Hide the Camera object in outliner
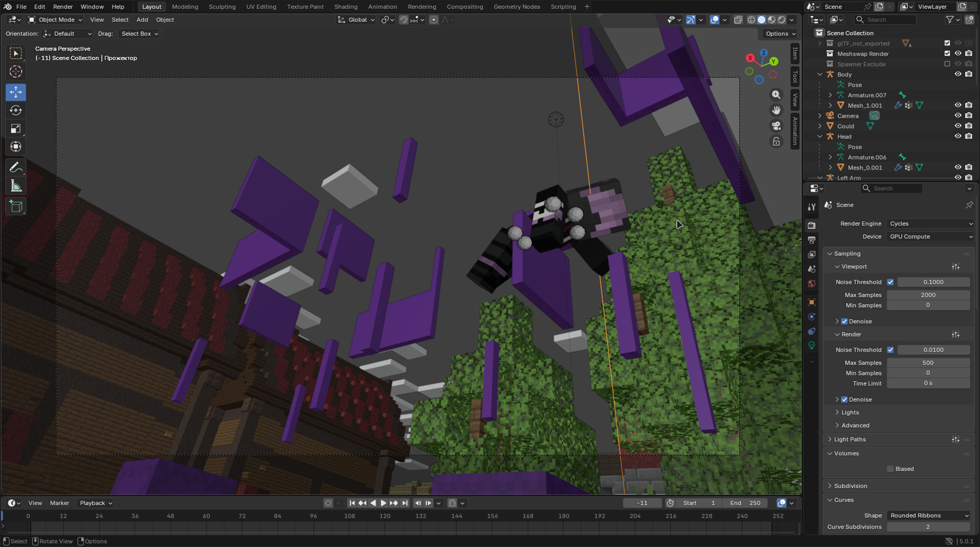Screen dimensions: 980x547 coord(958,116)
